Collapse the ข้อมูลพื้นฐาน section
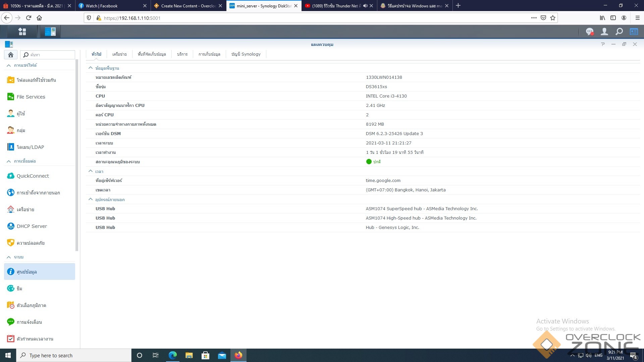The width and height of the screenshot is (644, 362). click(90, 68)
